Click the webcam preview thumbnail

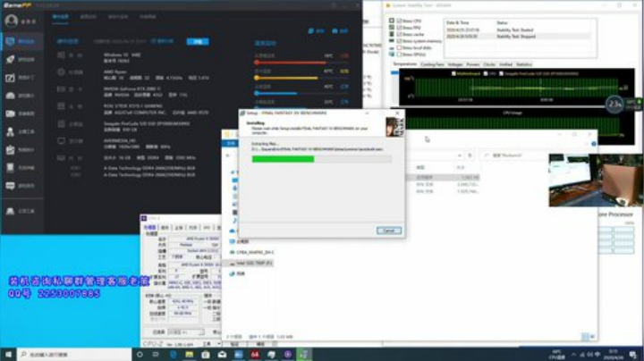point(596,180)
